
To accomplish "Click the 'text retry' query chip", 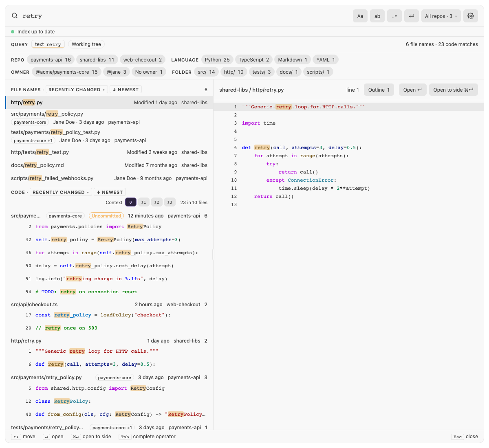I will pyautogui.click(x=48, y=44).
